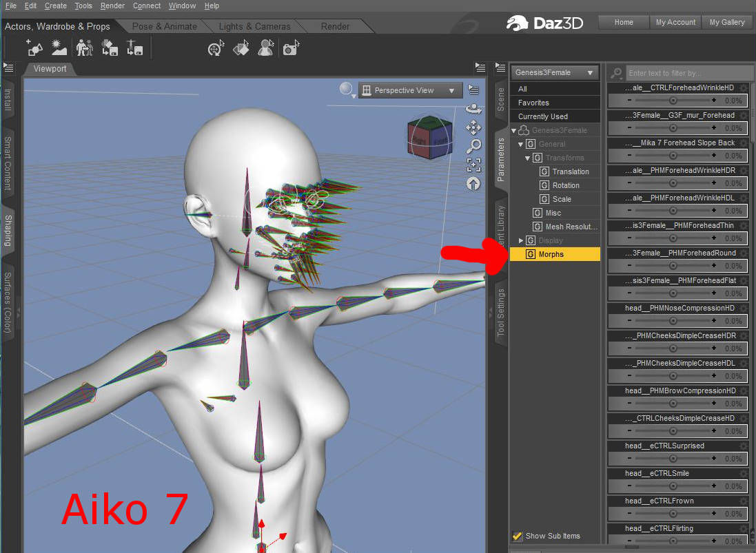
Task: Click the My Gallery button
Action: pyautogui.click(x=726, y=22)
